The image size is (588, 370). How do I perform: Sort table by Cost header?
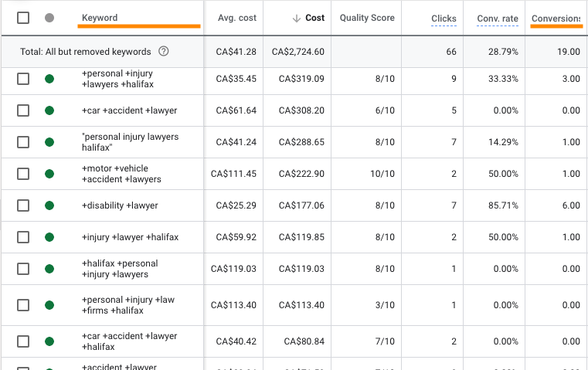(314, 18)
